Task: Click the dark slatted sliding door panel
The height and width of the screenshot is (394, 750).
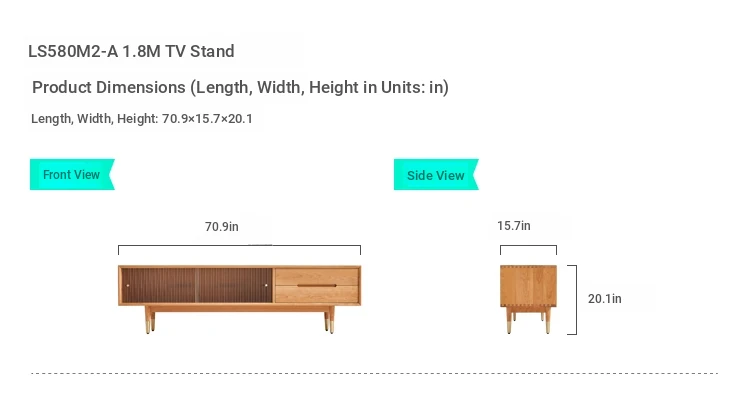Action: tap(197, 285)
